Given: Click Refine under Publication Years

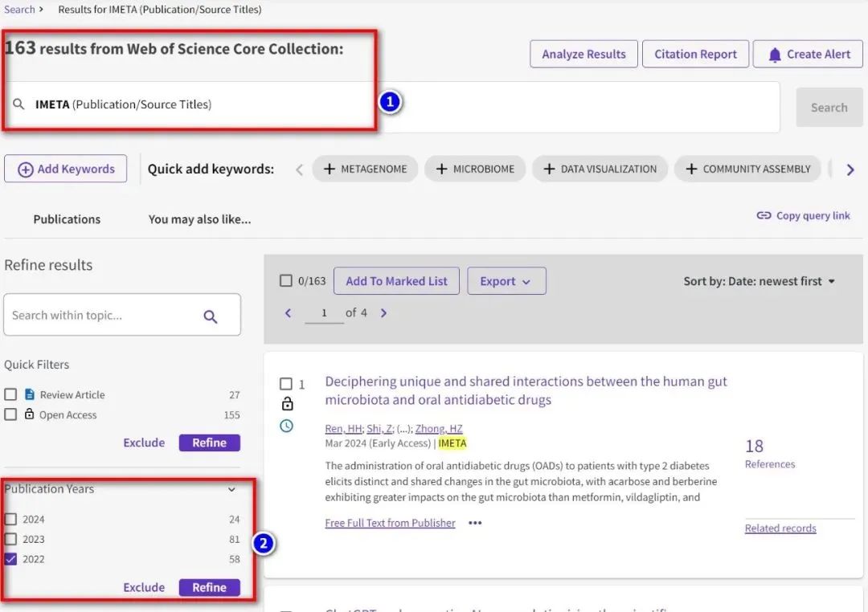Looking at the screenshot, I should (209, 587).
